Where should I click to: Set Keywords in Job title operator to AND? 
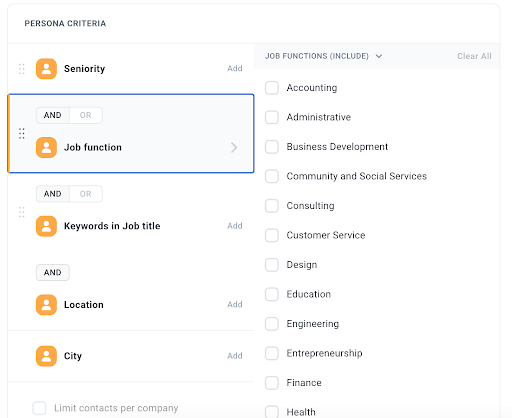(x=53, y=194)
